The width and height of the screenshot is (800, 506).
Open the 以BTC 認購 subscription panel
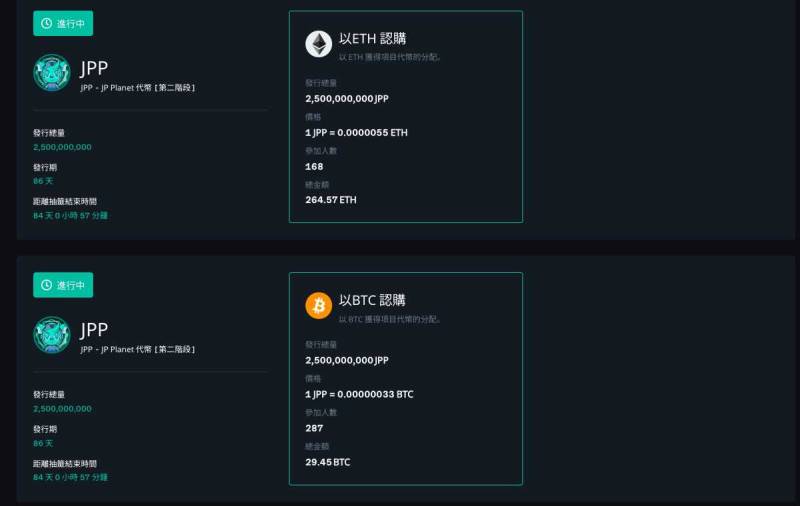(406, 378)
